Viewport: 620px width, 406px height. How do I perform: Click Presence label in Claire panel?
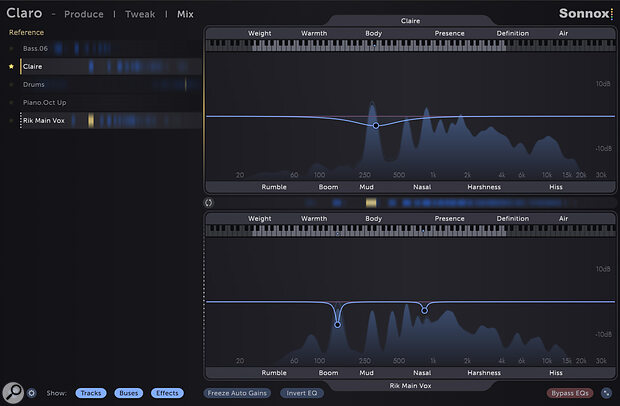449,34
